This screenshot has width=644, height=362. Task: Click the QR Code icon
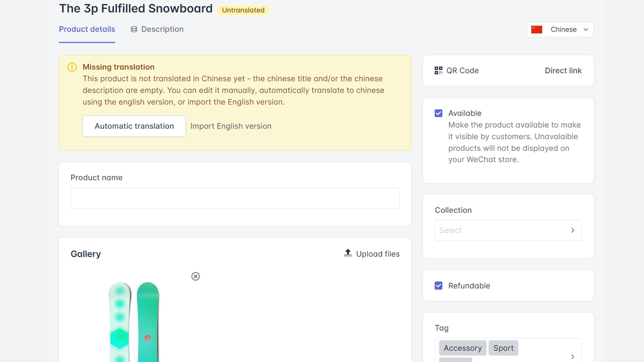click(438, 70)
